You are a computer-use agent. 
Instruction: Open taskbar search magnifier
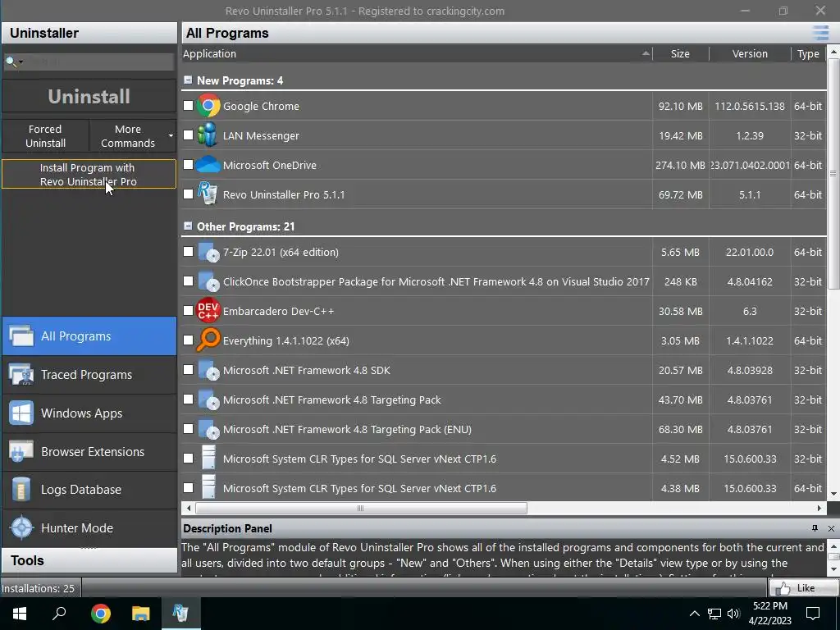pos(59,614)
